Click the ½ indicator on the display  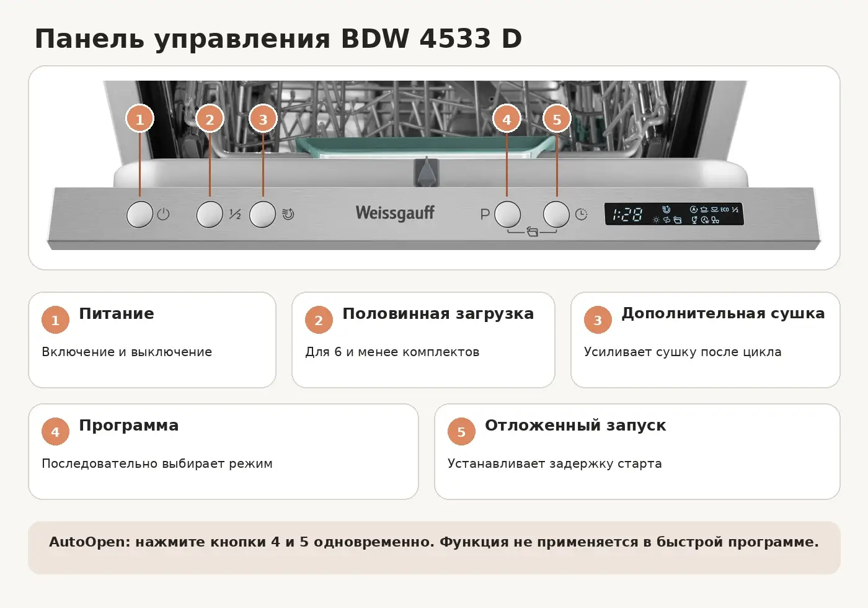tap(735, 210)
